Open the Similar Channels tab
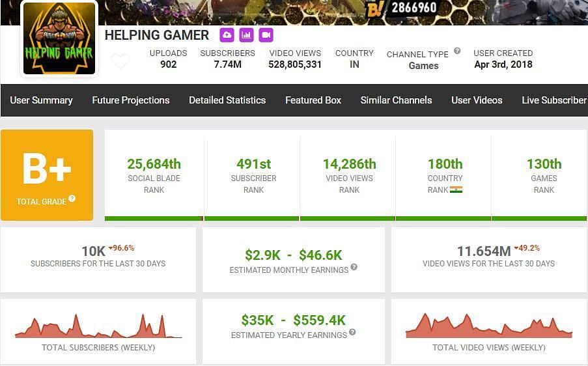Screen dimensions: 588x366 [396, 100]
